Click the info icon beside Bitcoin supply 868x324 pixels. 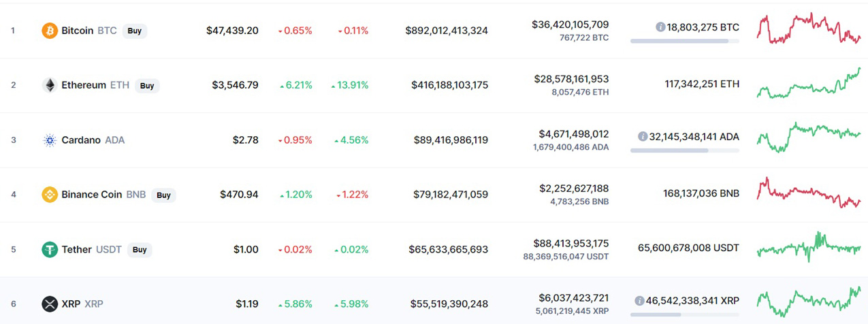660,27
